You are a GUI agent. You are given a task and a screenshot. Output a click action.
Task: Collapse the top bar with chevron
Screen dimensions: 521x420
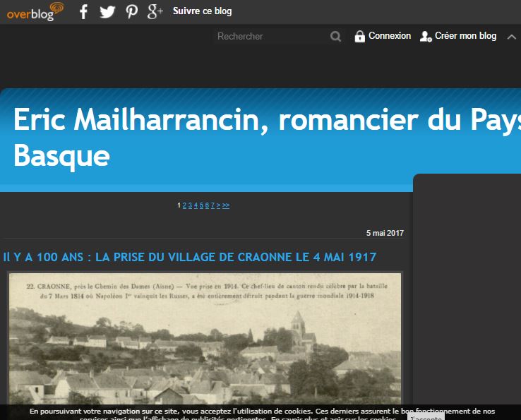[512, 37]
